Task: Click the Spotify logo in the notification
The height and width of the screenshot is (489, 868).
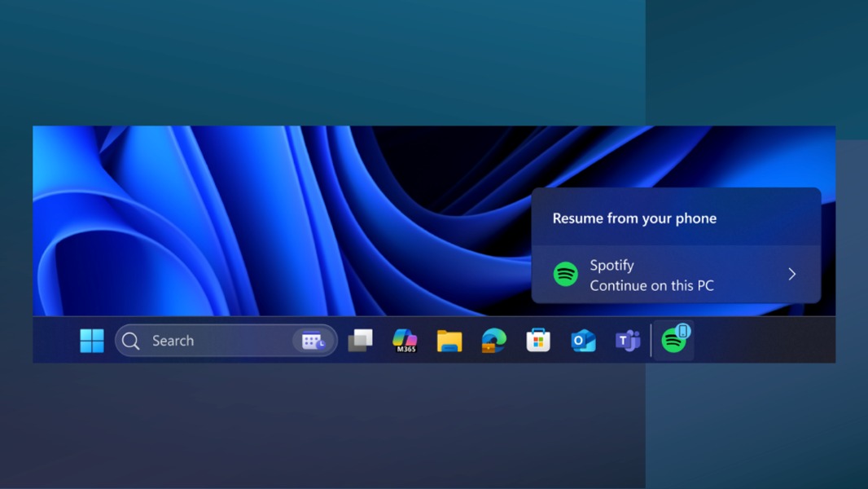Action: click(x=566, y=274)
